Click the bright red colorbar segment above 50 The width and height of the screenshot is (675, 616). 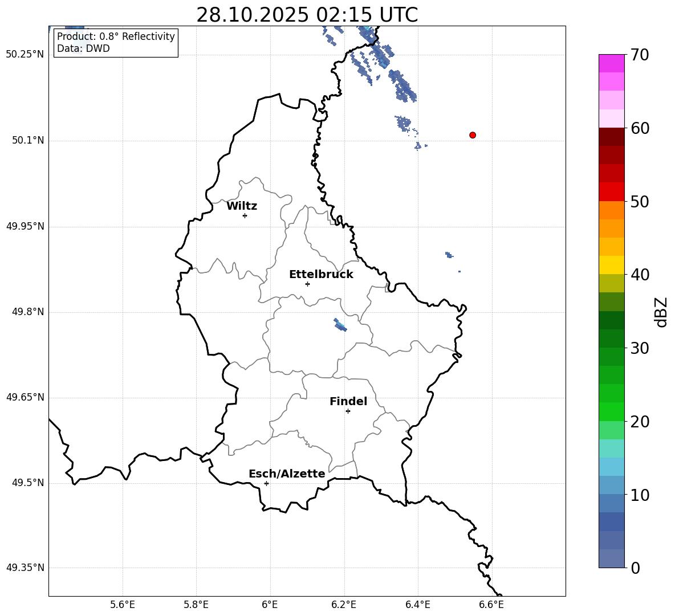[612, 192]
